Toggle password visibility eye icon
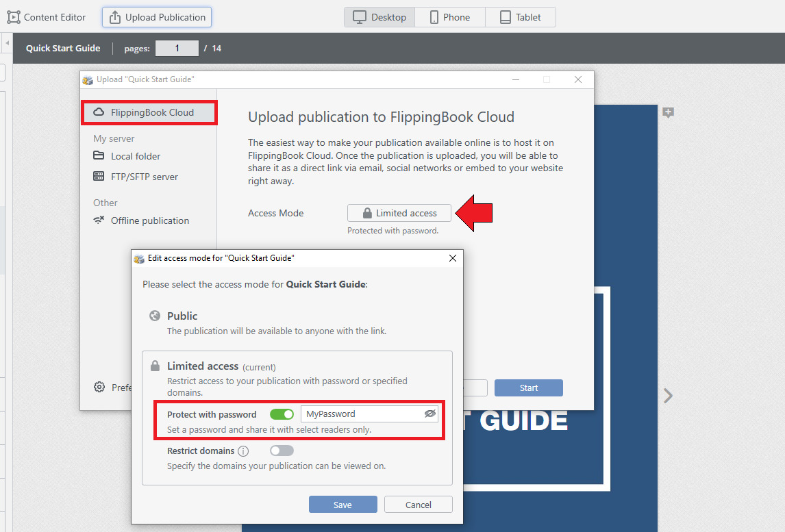Image resolution: width=785 pixels, height=532 pixels. coord(429,414)
